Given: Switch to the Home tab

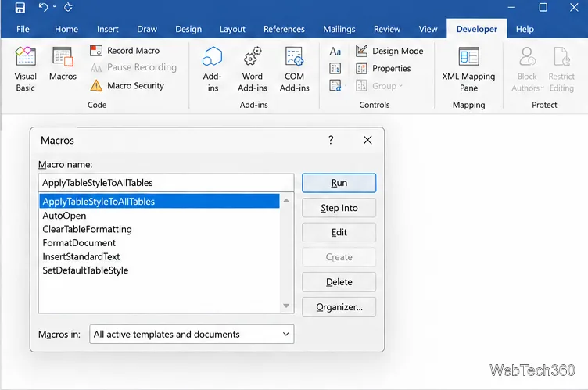Looking at the screenshot, I should point(66,29).
